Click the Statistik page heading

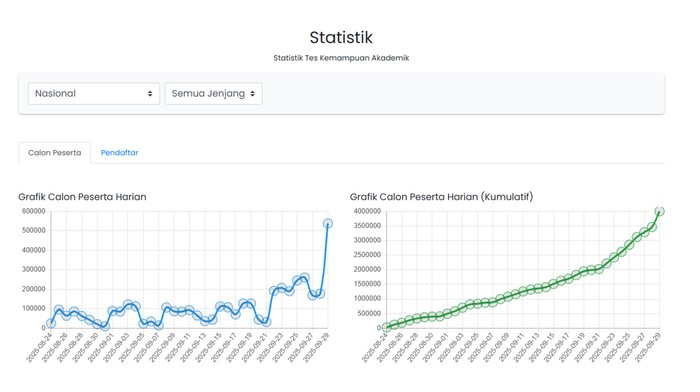tap(341, 37)
